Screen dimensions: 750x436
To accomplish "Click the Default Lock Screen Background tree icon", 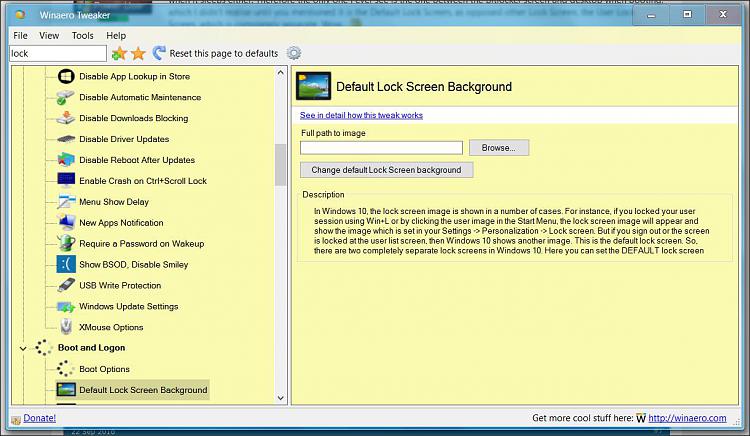I will (66, 390).
